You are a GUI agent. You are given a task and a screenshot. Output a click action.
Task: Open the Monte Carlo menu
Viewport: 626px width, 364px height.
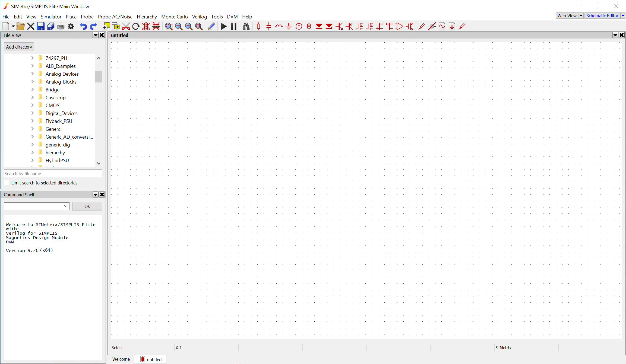[174, 17]
